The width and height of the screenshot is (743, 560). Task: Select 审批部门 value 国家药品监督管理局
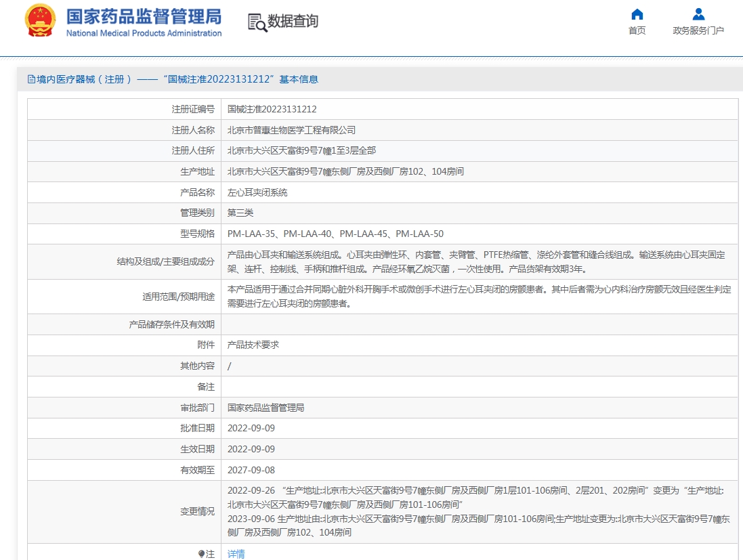coord(266,408)
